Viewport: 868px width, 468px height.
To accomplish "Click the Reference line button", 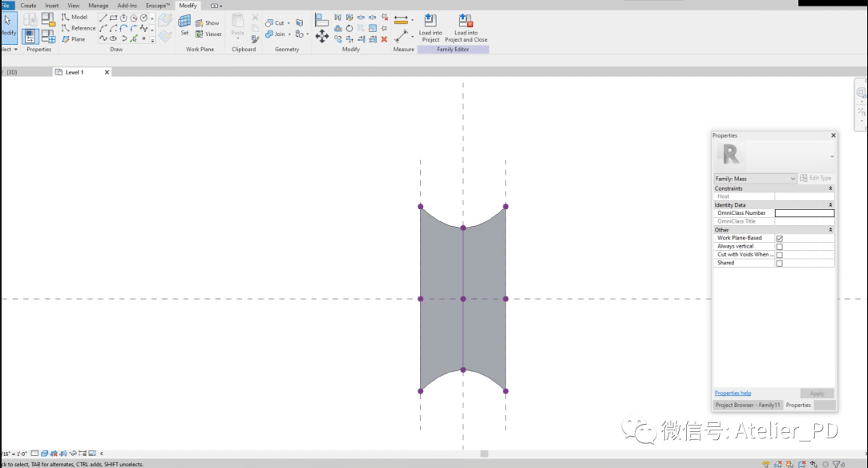I will click(x=78, y=28).
